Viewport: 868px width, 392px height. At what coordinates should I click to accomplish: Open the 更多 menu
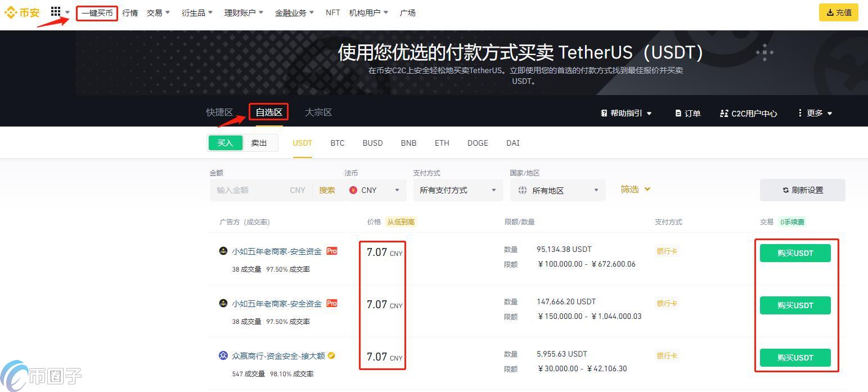815,113
